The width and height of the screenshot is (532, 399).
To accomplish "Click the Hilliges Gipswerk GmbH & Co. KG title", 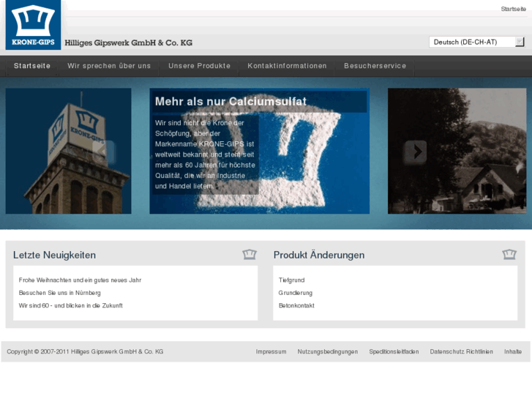I will pyautogui.click(x=129, y=42).
